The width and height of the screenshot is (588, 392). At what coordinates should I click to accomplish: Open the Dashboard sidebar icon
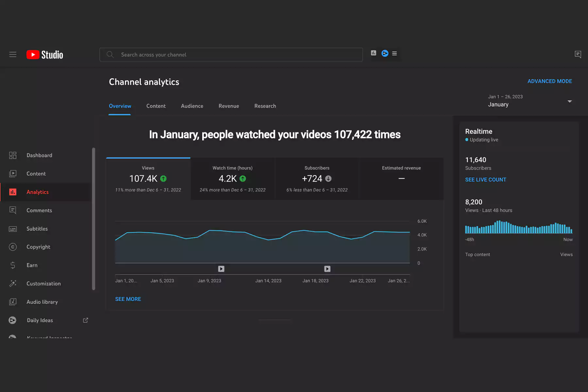(x=13, y=155)
